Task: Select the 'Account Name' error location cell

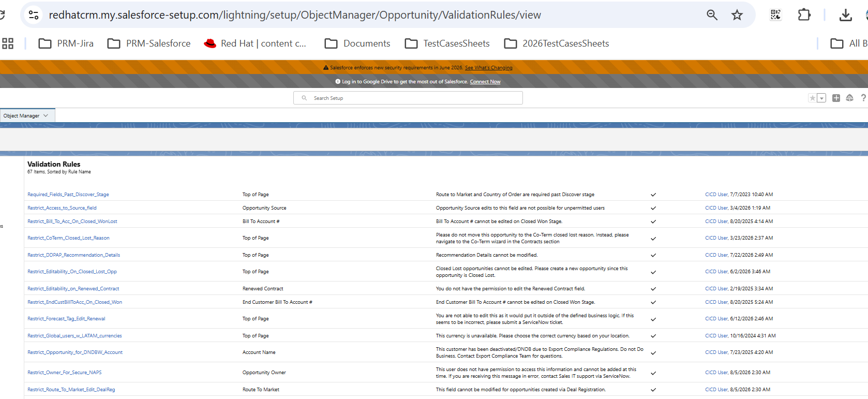Action: pyautogui.click(x=259, y=352)
